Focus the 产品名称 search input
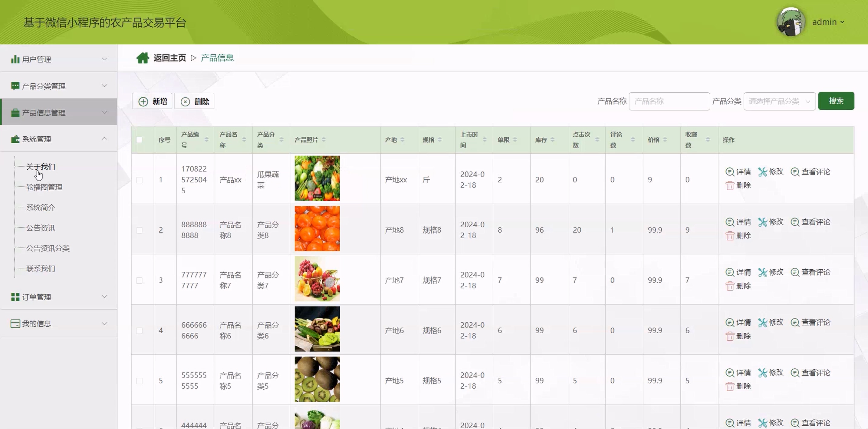This screenshot has height=429, width=868. (x=669, y=101)
